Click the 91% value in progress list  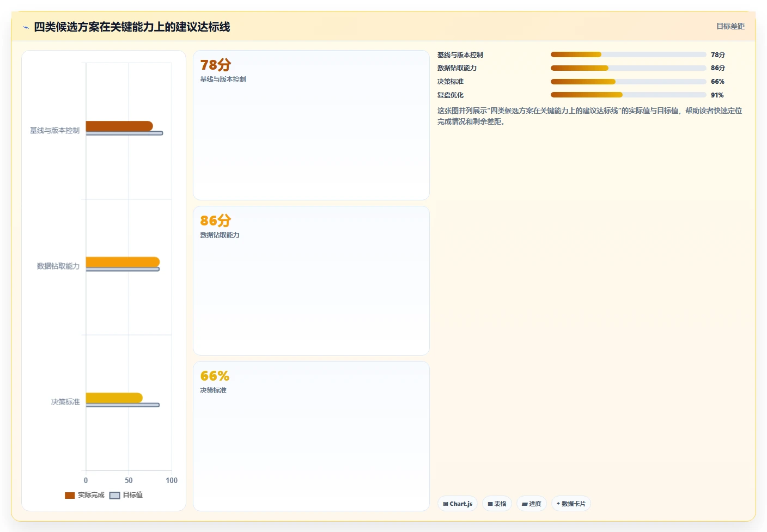[x=717, y=95]
